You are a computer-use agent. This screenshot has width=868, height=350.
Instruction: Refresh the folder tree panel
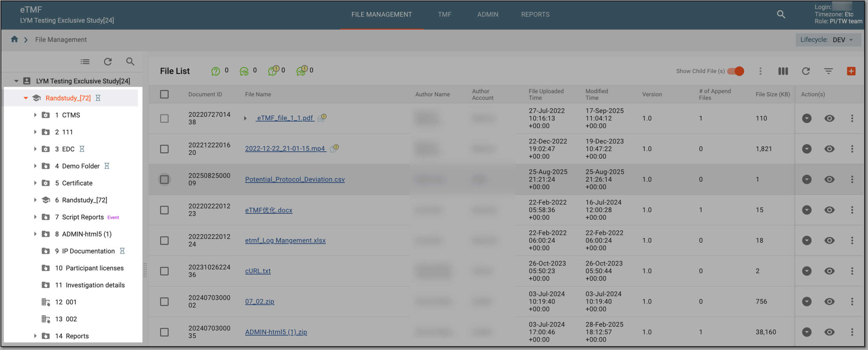click(x=108, y=62)
